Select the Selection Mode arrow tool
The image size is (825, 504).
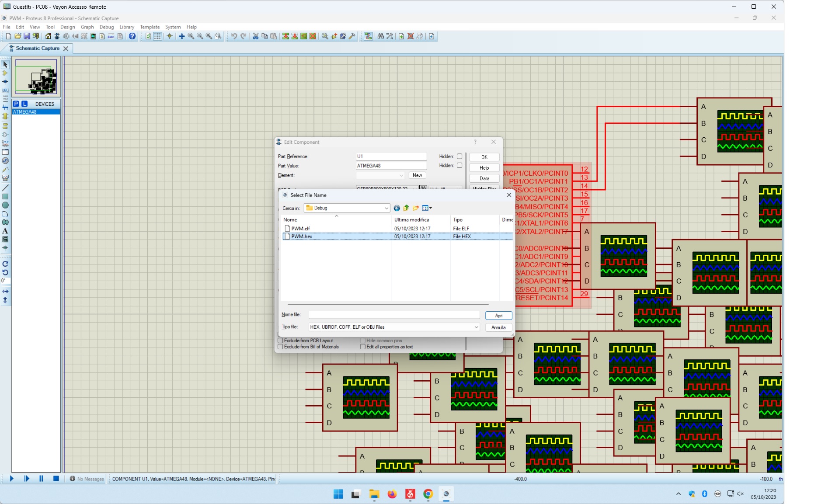coord(5,65)
